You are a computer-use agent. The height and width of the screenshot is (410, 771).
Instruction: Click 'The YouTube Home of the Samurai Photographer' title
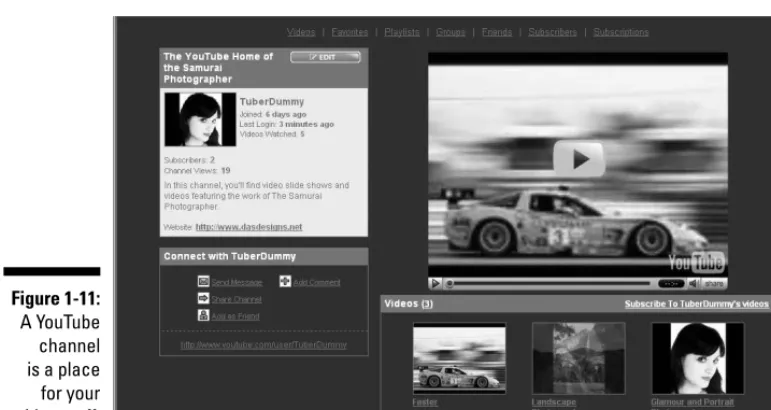[218, 68]
